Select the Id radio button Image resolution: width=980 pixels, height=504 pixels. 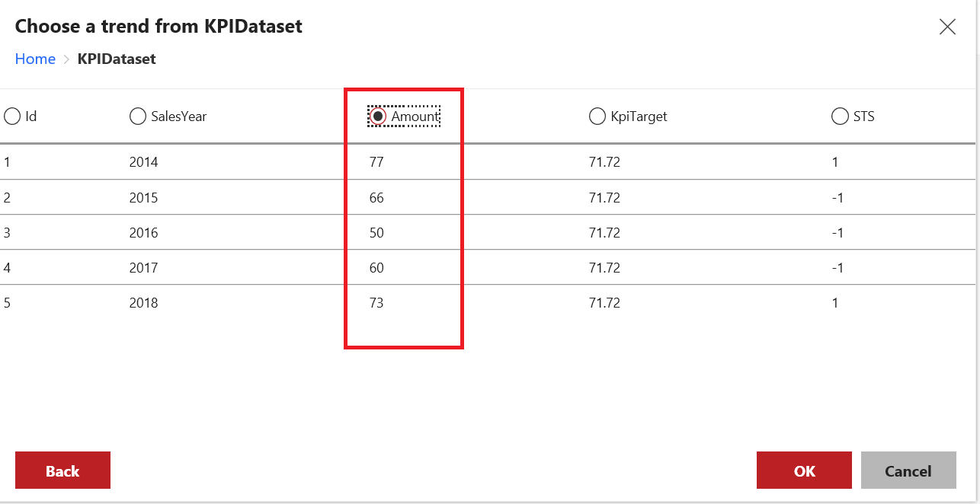point(12,116)
